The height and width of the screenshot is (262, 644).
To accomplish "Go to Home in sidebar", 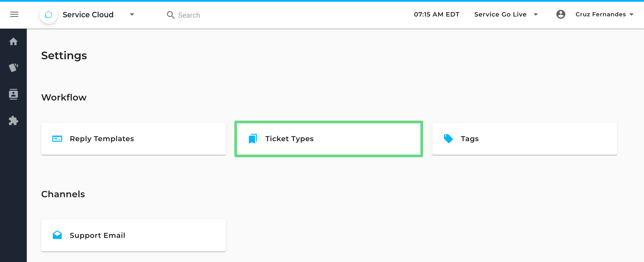I will pos(13,42).
